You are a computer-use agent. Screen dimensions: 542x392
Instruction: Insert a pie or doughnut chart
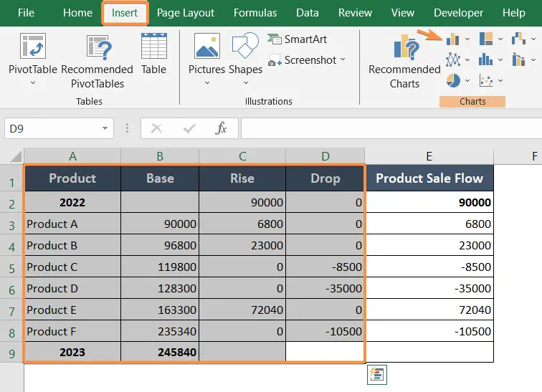[453, 81]
